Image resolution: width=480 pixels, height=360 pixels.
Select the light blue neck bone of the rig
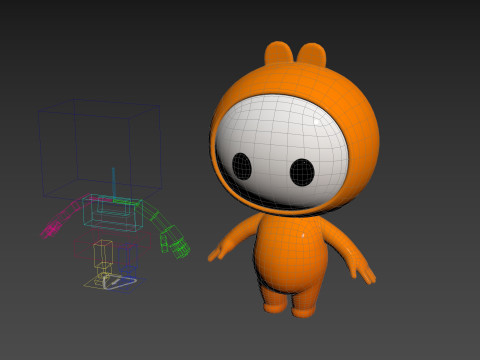point(114,184)
